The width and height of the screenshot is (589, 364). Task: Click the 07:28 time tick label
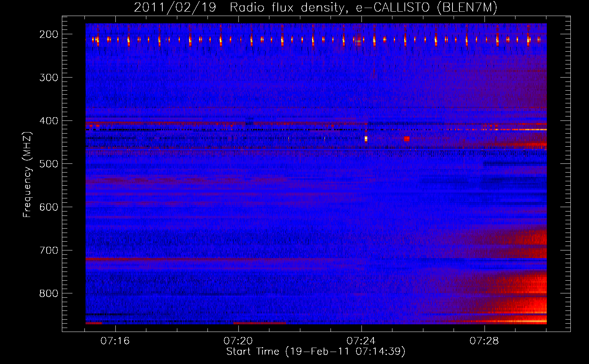tap(484, 341)
